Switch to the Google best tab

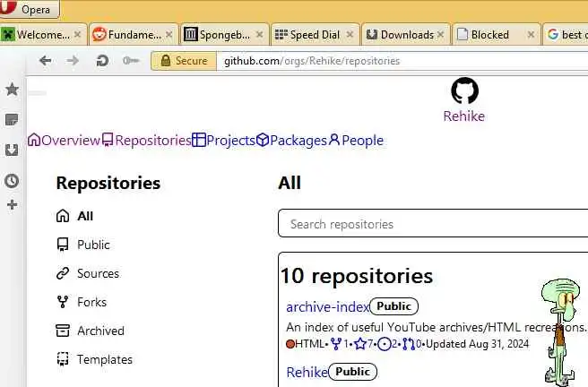point(566,35)
